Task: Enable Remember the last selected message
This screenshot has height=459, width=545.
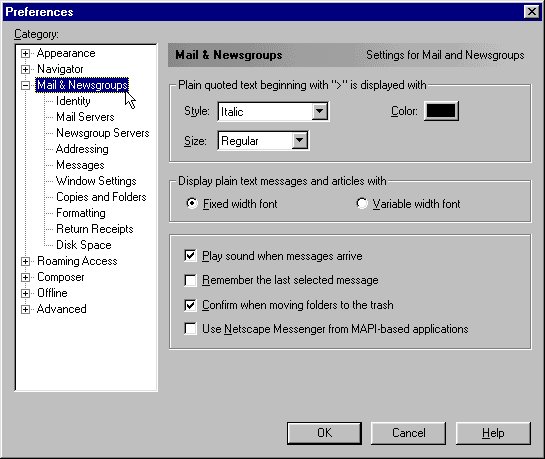Action: click(x=190, y=280)
